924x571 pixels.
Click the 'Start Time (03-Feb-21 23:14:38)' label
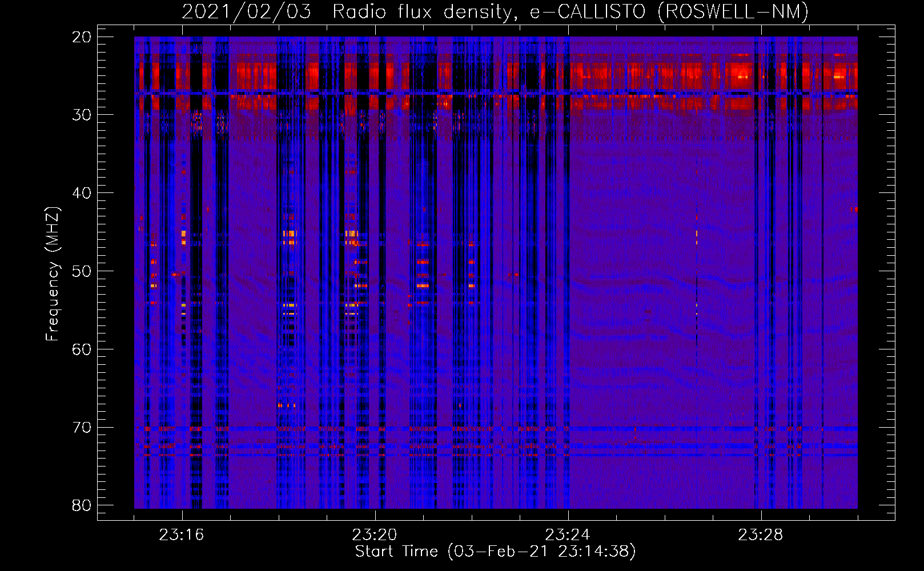pos(495,552)
